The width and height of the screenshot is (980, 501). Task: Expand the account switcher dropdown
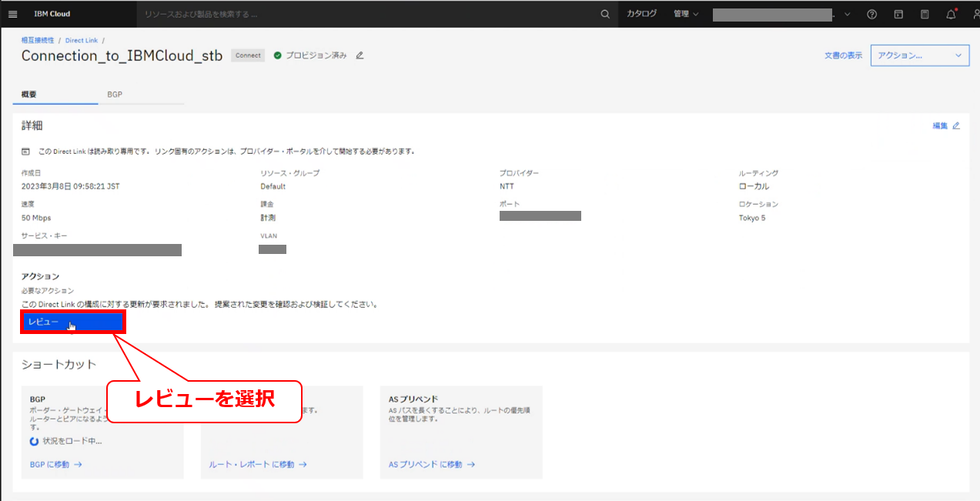(x=848, y=14)
